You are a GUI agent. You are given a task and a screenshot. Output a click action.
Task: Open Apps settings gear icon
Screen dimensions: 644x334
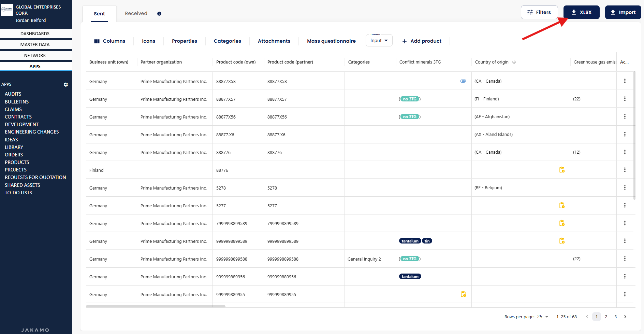point(66,85)
